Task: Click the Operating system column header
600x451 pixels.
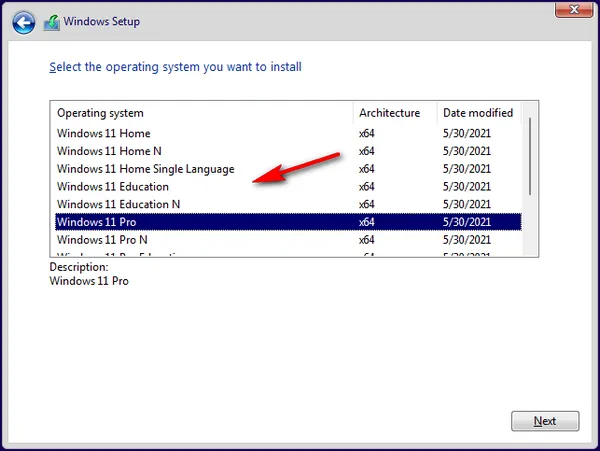Action: click(x=202, y=113)
